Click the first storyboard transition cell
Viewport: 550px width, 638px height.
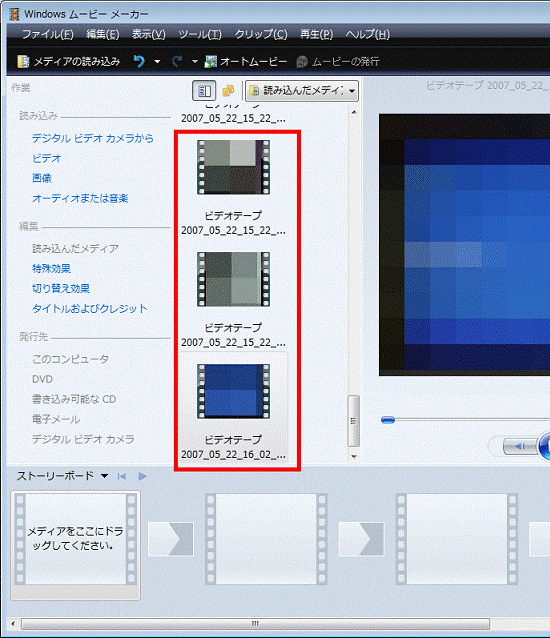pos(170,539)
